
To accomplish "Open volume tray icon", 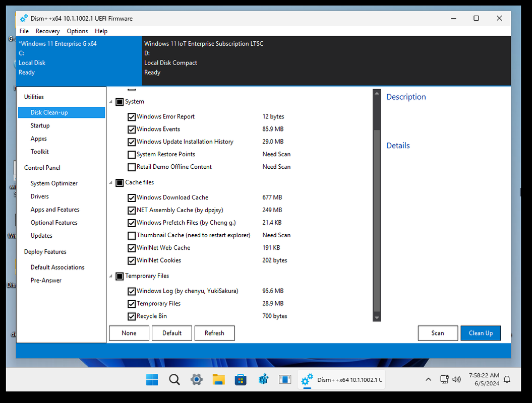I will coord(456,380).
